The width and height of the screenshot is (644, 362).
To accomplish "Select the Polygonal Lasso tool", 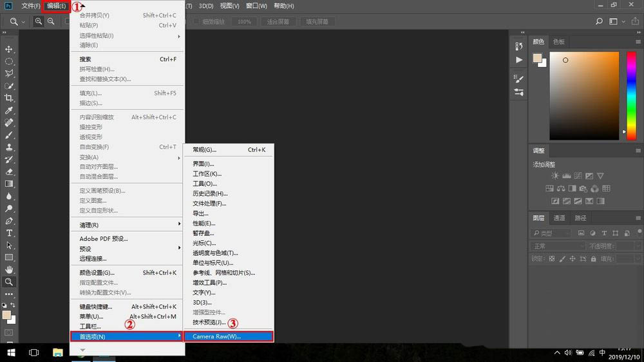I will pos(8,73).
